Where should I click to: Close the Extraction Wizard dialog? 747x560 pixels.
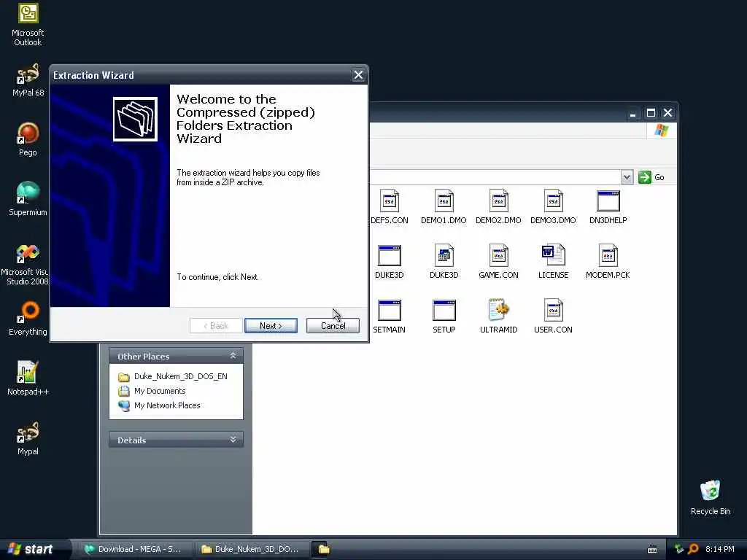click(x=358, y=75)
